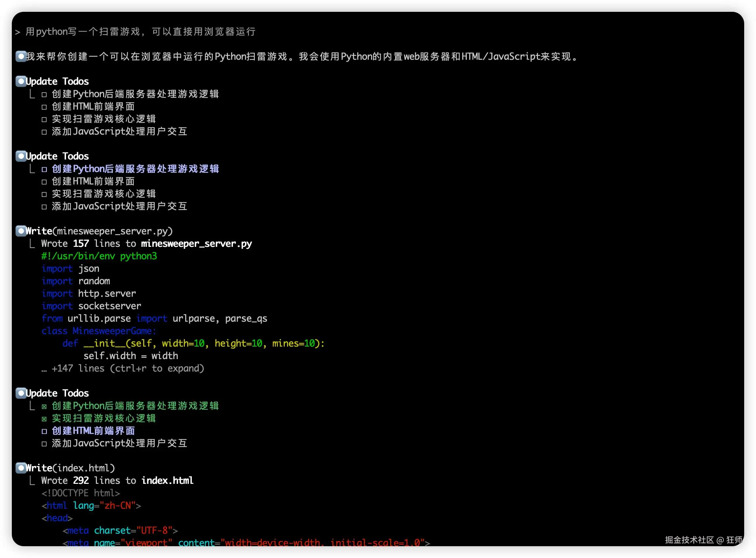Screen dimensions: 756x558
Task: Click the green shebang line #!/usr/bin/env python3
Action: point(99,256)
